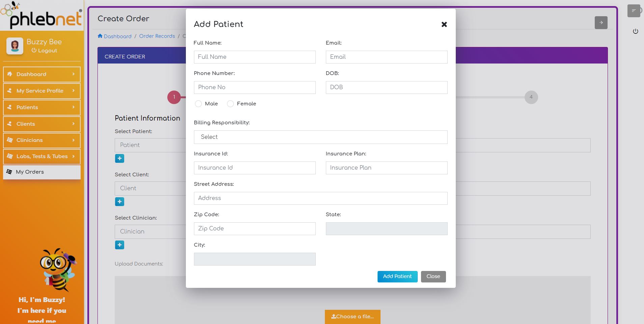
Task: Select the Female radio button
Action: [230, 104]
